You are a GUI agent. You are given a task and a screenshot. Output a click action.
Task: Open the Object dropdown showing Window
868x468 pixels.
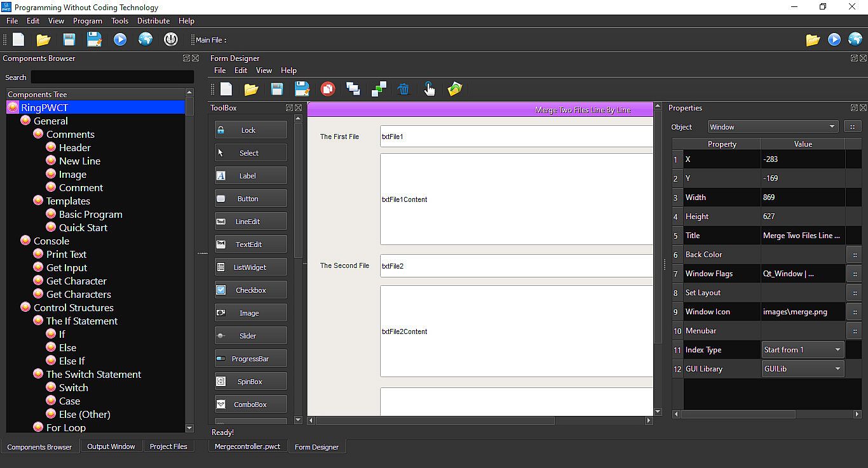point(772,127)
